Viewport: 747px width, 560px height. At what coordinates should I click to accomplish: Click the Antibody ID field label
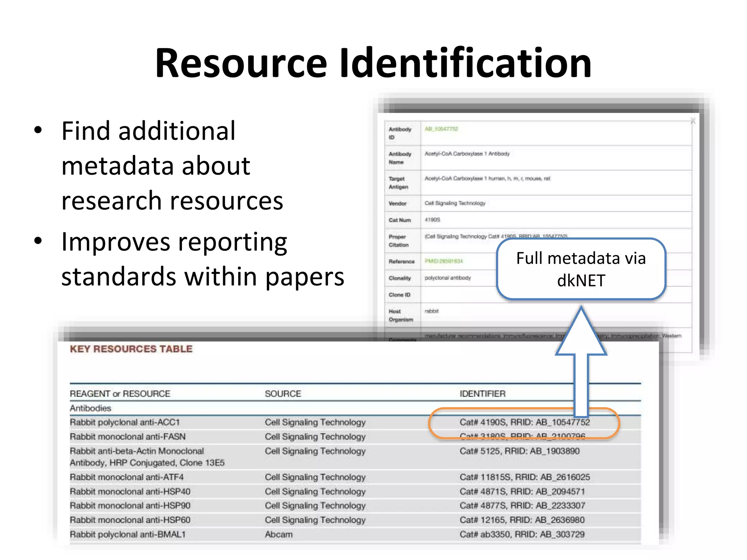[x=400, y=133]
